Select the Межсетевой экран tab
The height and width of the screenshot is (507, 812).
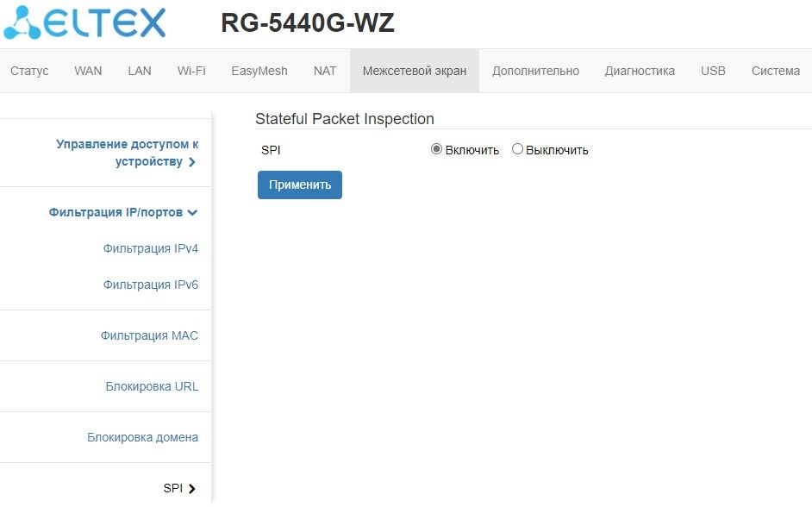pyautogui.click(x=415, y=71)
